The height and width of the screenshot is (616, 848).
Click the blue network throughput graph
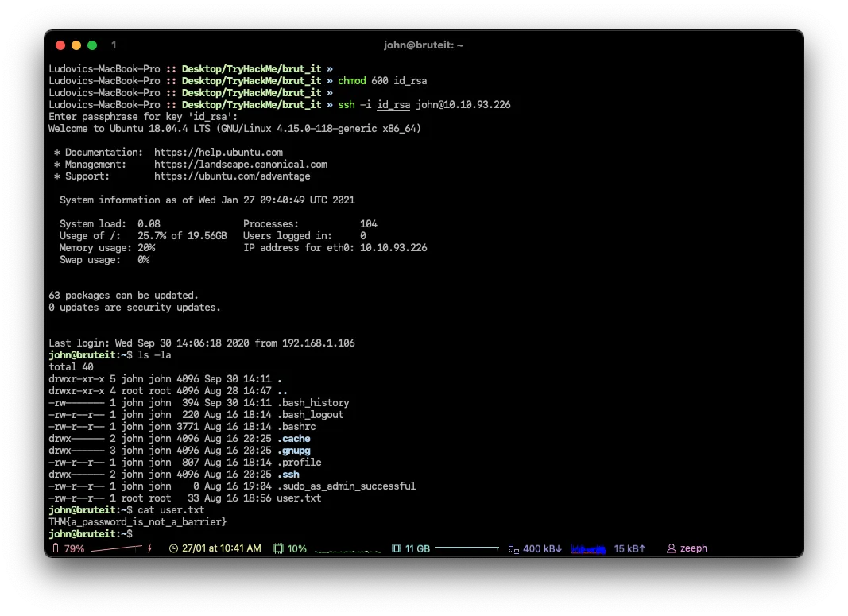589,548
